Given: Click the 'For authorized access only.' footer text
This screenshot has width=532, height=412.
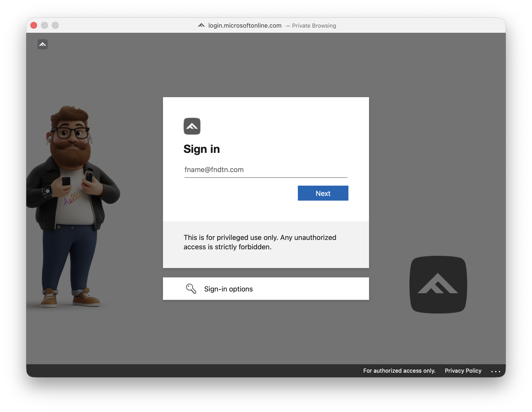Looking at the screenshot, I should [x=399, y=371].
